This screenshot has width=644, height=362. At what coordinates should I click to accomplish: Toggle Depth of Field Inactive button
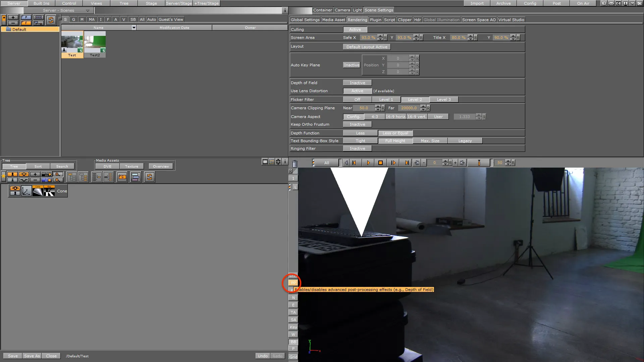(x=357, y=83)
